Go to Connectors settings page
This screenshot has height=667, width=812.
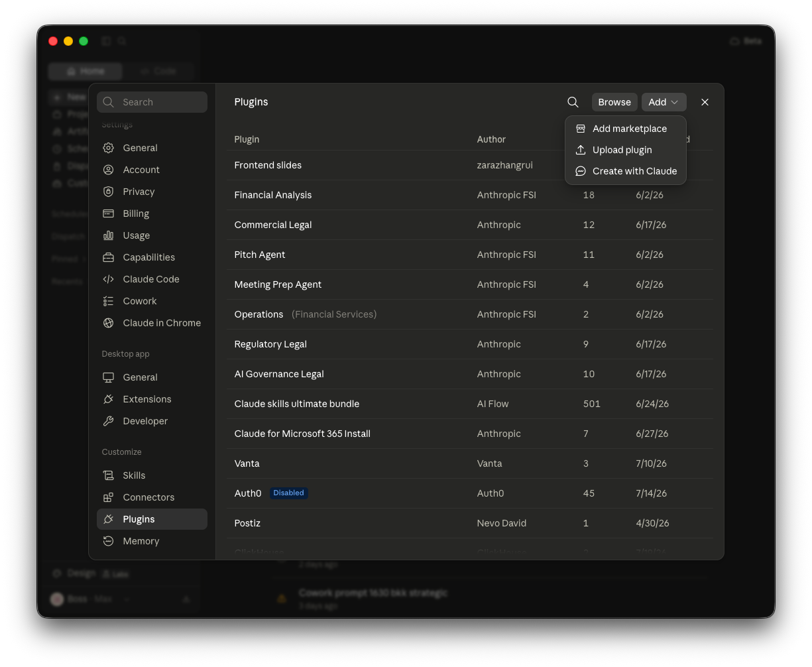(x=152, y=497)
